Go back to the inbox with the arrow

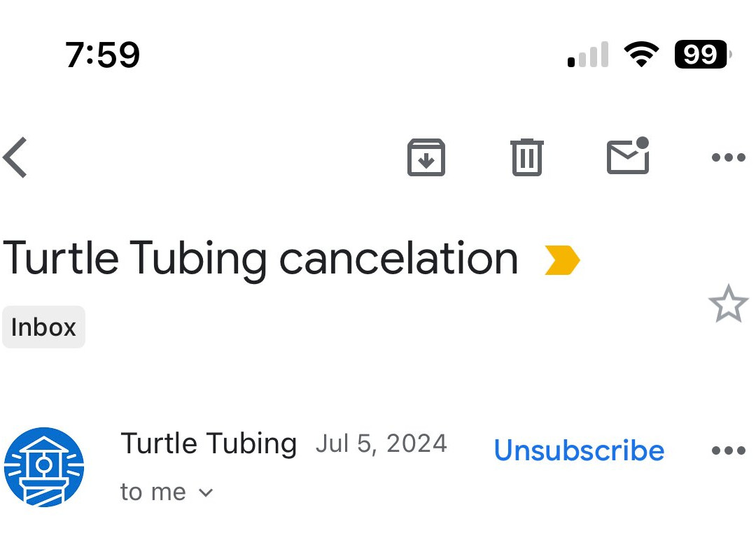(x=15, y=157)
